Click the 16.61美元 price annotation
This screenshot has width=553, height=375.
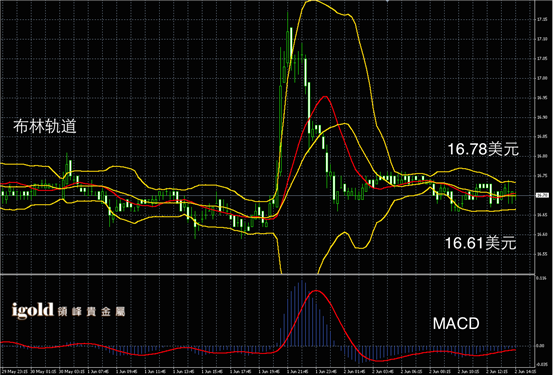coord(480,243)
